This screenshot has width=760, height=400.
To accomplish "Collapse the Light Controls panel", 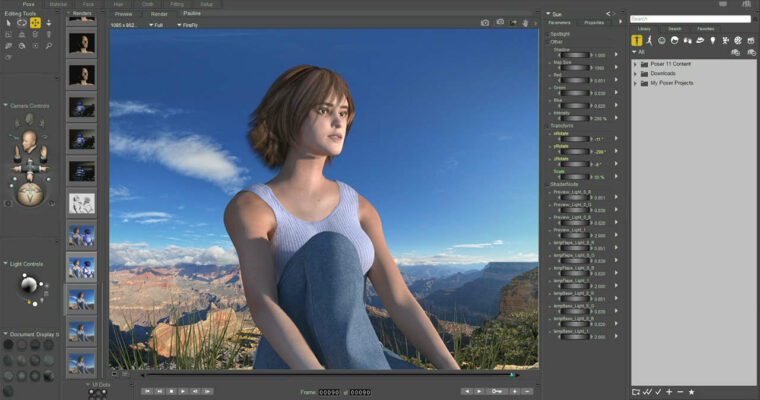I will (x=5, y=264).
